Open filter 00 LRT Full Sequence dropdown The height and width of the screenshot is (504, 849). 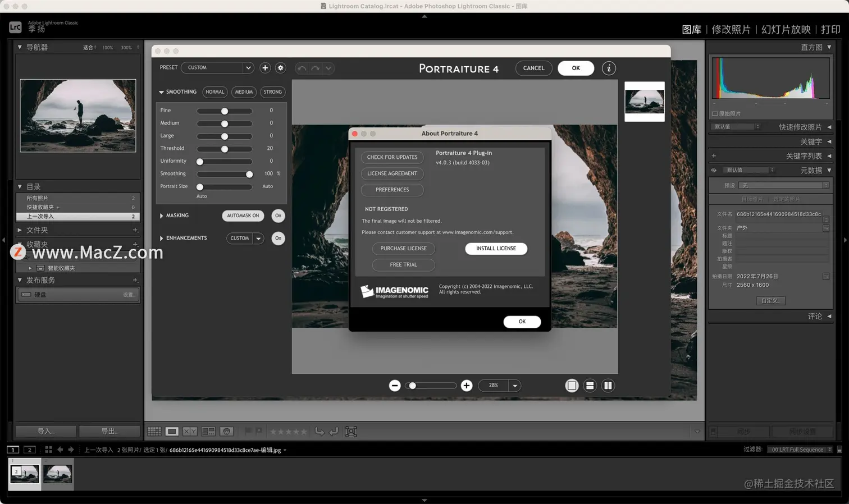(x=801, y=450)
